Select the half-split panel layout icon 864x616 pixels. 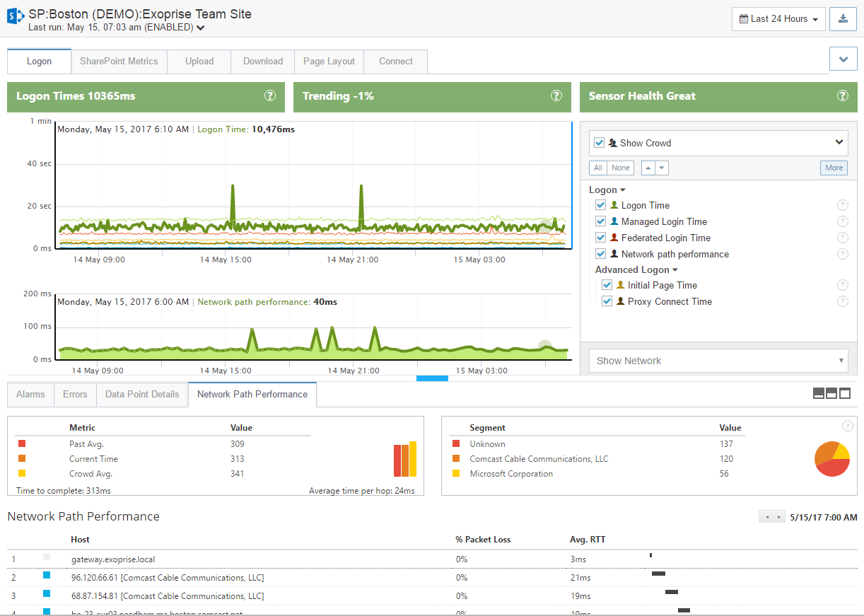click(831, 393)
